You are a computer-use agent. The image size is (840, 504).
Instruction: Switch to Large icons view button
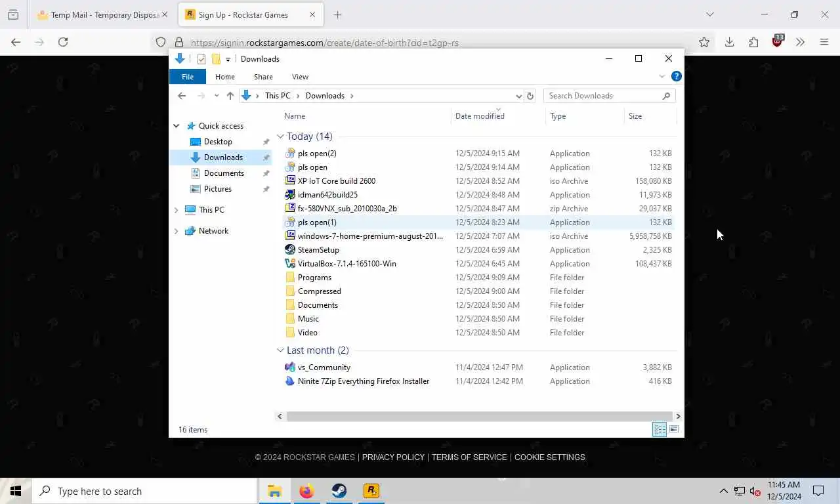point(673,430)
